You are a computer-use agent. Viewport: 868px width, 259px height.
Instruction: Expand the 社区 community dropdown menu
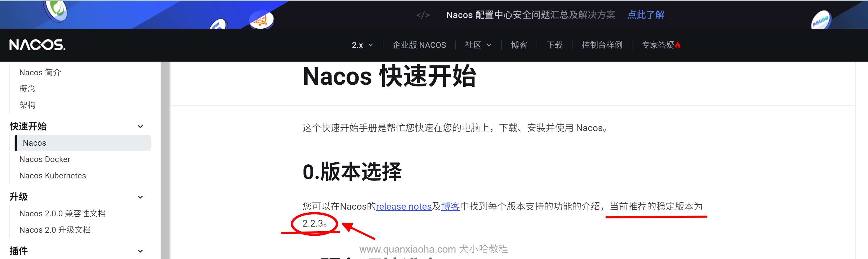(x=478, y=45)
